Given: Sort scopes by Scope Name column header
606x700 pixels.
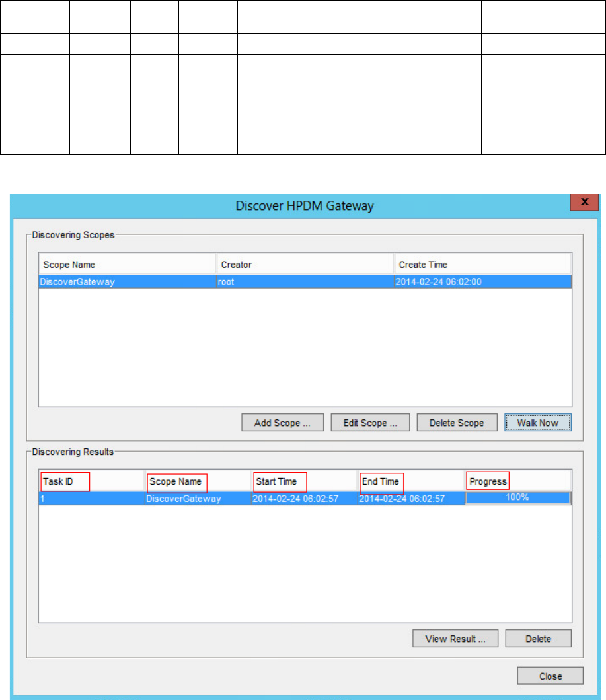Looking at the screenshot, I should 128,264.
